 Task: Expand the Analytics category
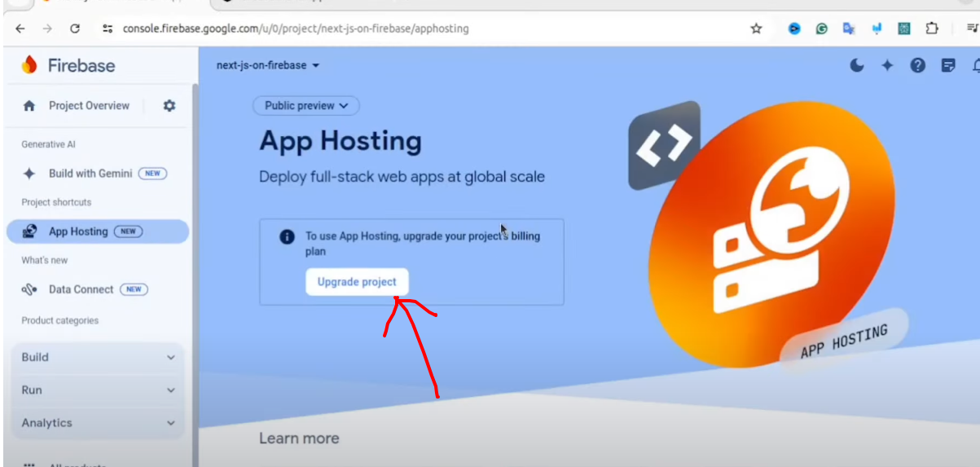(x=98, y=423)
